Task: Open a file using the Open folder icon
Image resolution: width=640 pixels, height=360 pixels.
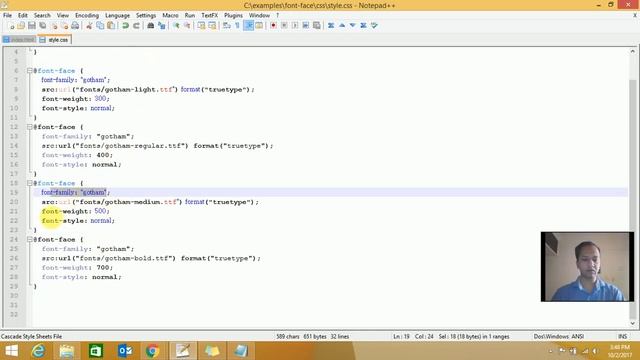Action: point(21,26)
